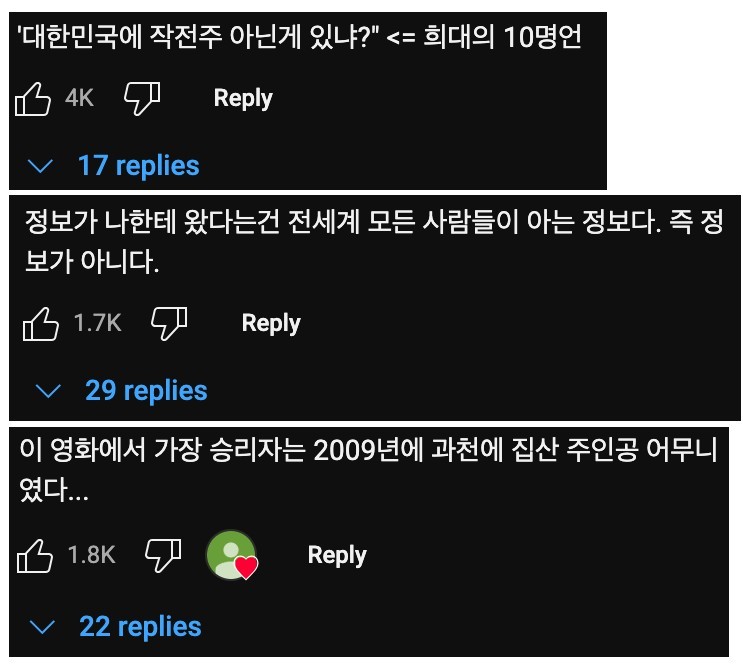Click the chevron beside 29 replies
Image resolution: width=743 pixels, height=664 pixels.
pos(48,391)
